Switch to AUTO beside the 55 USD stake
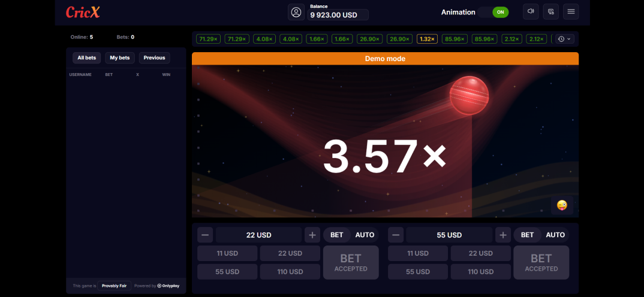644x297 pixels. [x=555, y=235]
